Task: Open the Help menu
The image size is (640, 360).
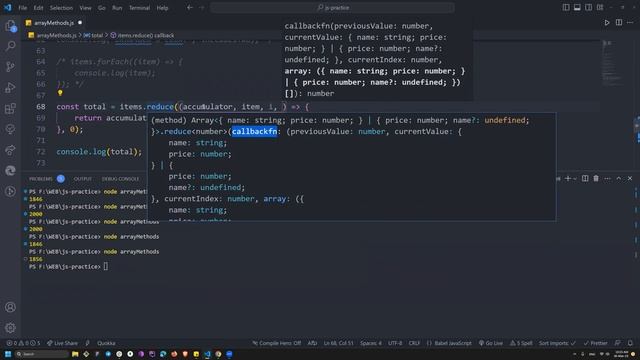Action: (x=162, y=8)
